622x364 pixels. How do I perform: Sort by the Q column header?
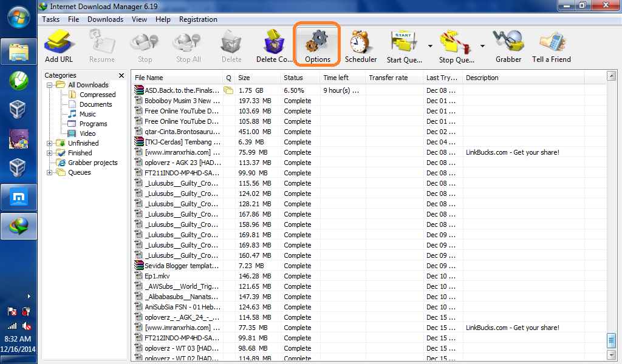click(x=228, y=78)
